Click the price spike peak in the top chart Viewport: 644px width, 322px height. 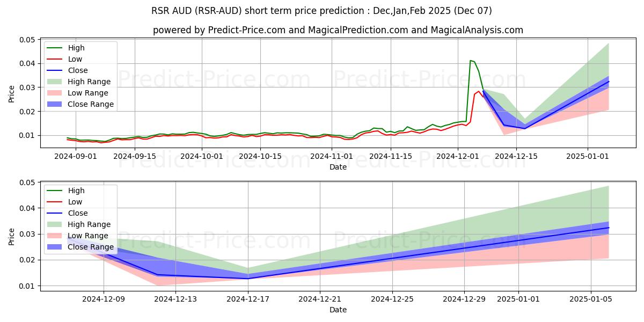[x=471, y=61]
